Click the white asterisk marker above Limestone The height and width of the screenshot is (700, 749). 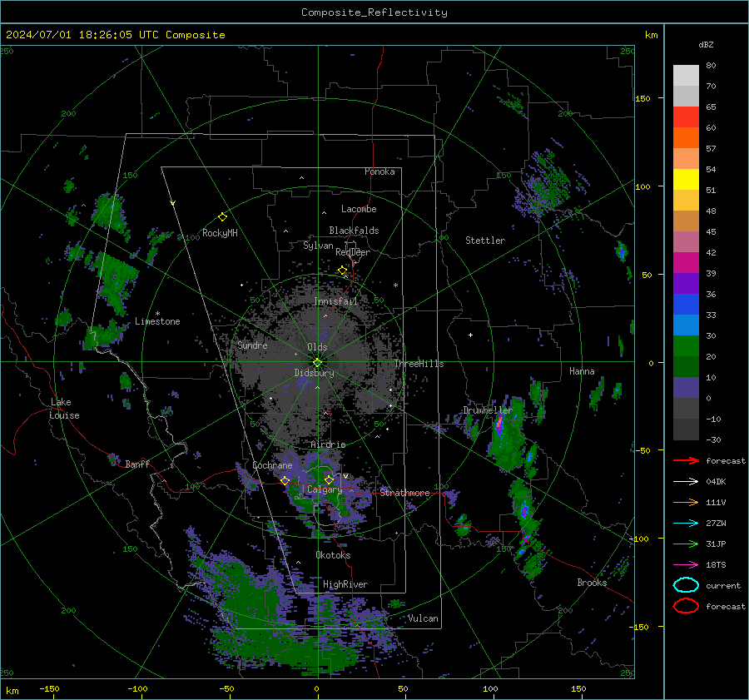click(x=157, y=314)
